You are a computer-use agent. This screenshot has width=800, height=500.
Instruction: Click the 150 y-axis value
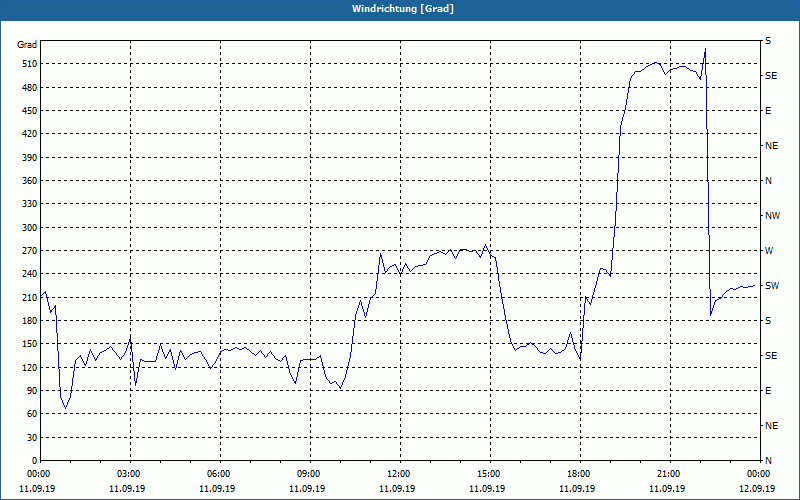30,344
